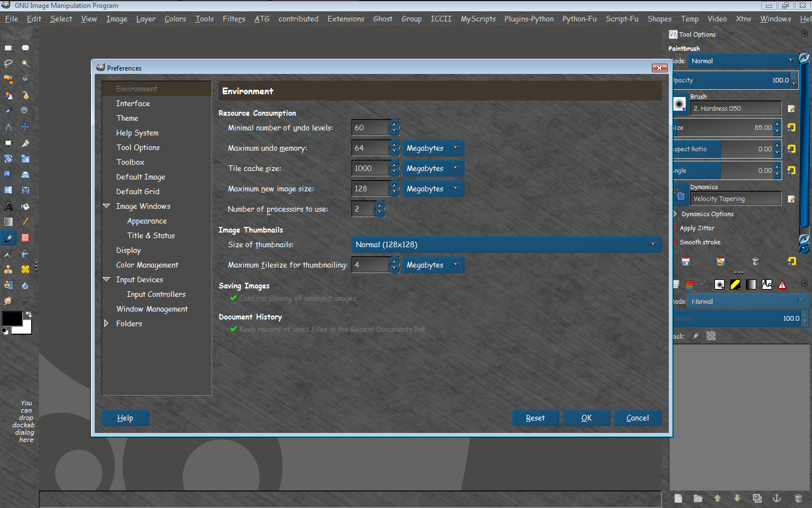Raise the layer with up arrow

pyautogui.click(x=717, y=498)
